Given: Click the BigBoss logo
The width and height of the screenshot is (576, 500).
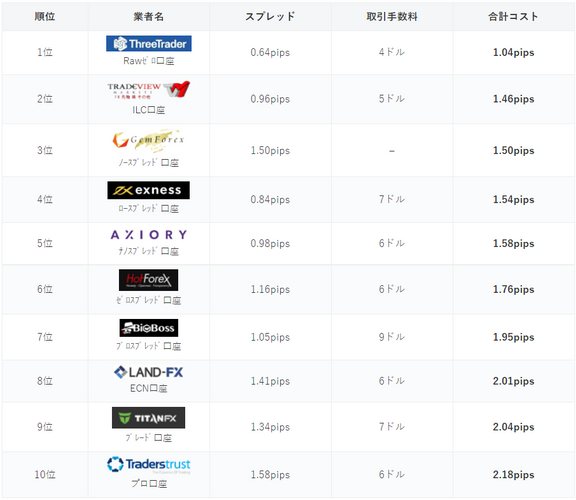Looking at the screenshot, I should [149, 328].
